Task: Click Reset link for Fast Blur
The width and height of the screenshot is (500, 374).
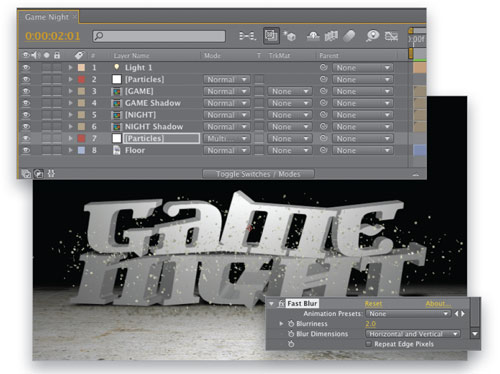Action: tap(373, 304)
